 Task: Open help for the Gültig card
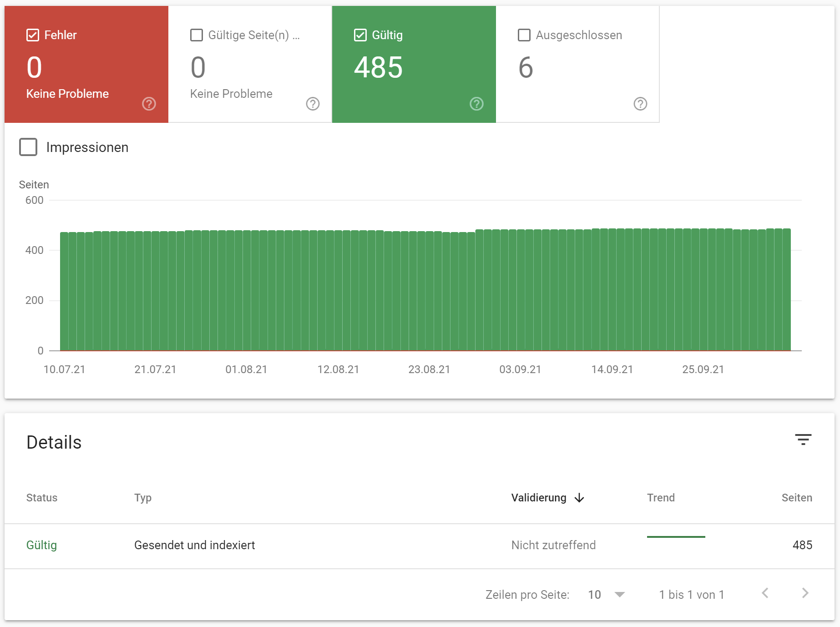476,104
